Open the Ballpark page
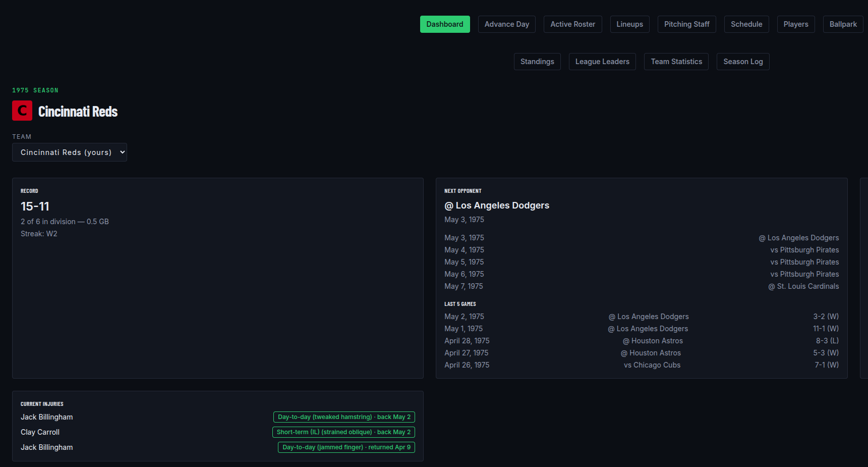The image size is (868, 467). tap(843, 24)
